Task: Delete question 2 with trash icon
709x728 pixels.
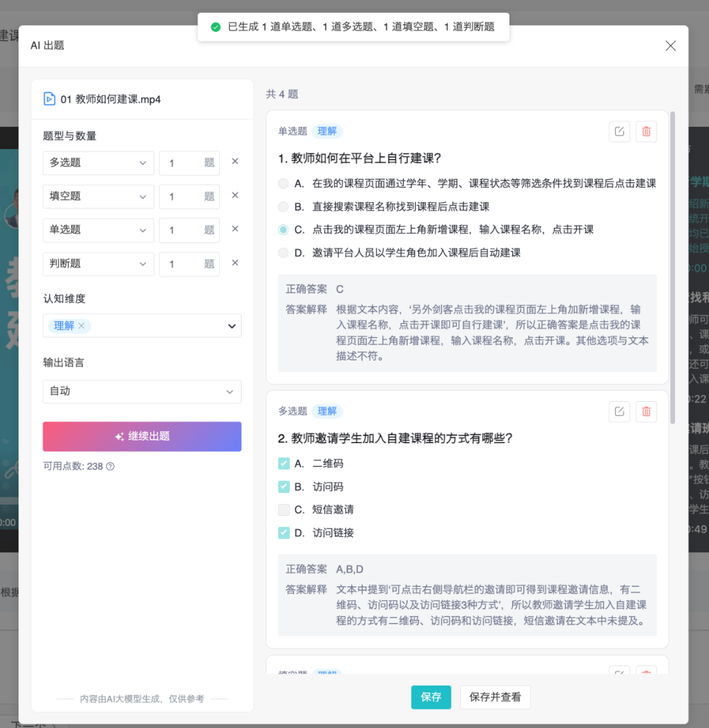Action: (646, 412)
